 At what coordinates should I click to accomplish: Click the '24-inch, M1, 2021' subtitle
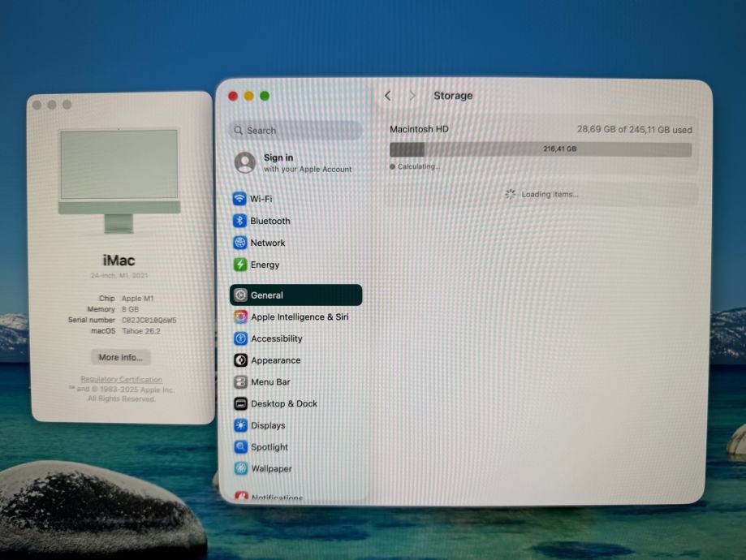(x=119, y=275)
